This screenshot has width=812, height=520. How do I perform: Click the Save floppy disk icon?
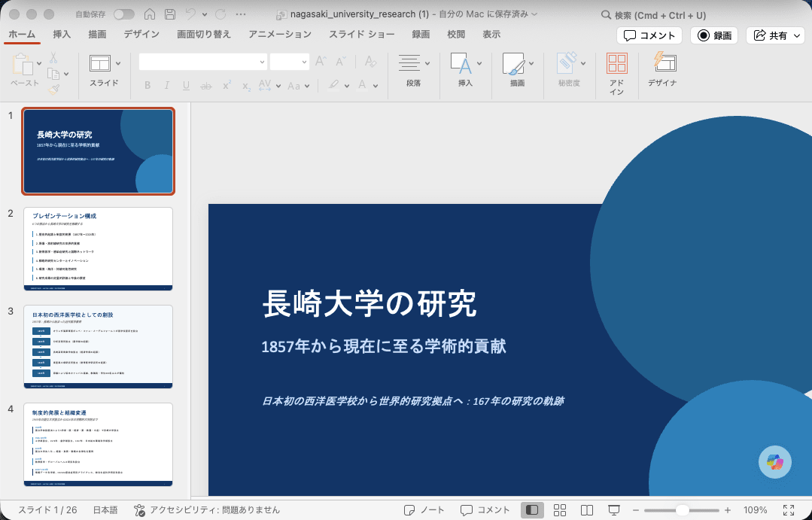click(170, 14)
